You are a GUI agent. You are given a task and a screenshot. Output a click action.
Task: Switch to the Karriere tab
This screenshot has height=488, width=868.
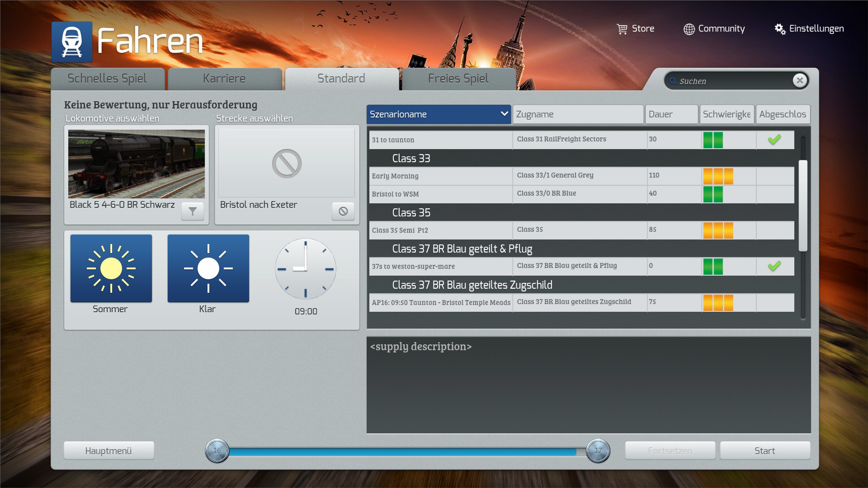[224, 79]
